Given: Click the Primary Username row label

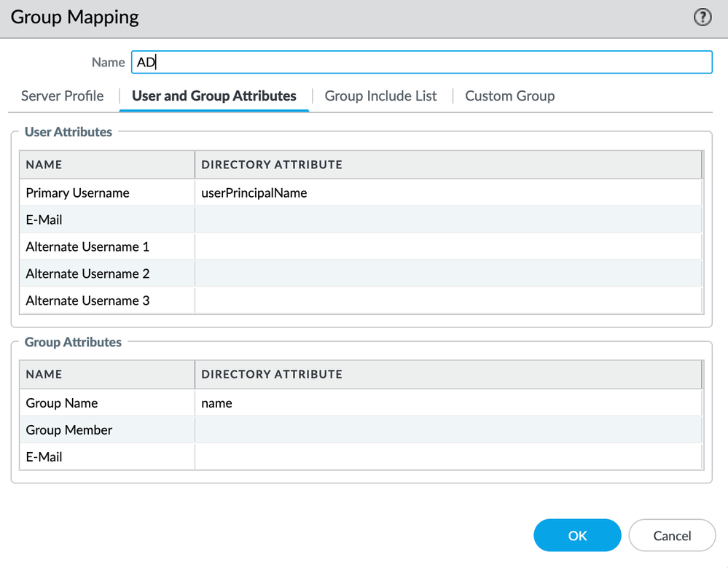Looking at the screenshot, I should (77, 193).
